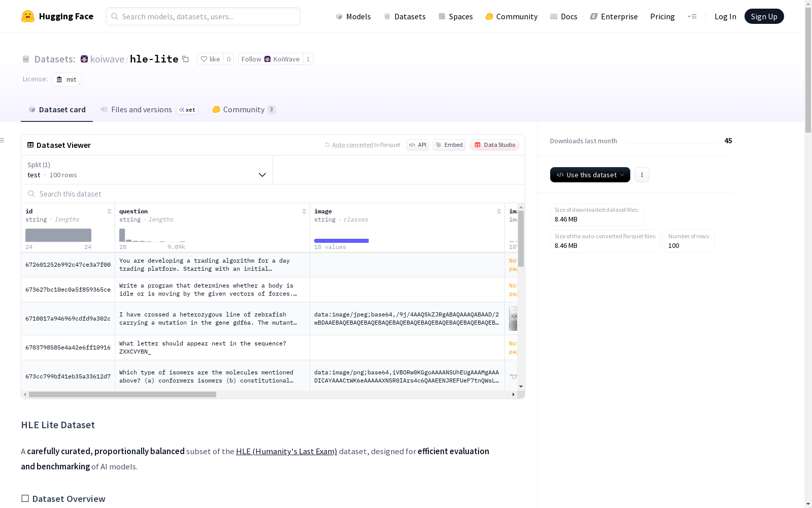
Task: Click the follower count 1 badge
Action: (308, 59)
